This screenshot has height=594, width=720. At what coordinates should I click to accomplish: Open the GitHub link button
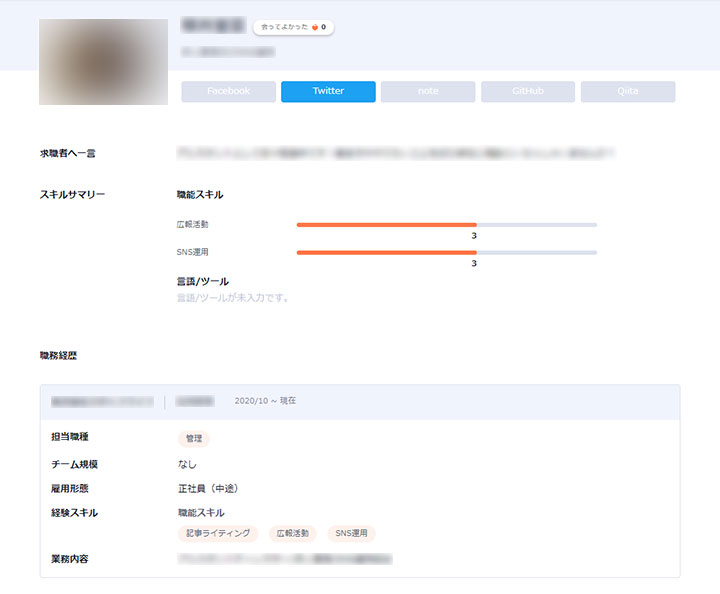[528, 91]
